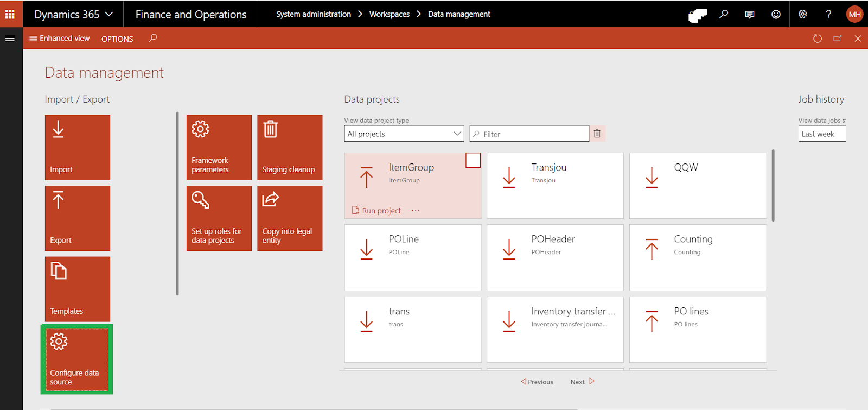Search the action bar with magnifier icon

tap(153, 38)
